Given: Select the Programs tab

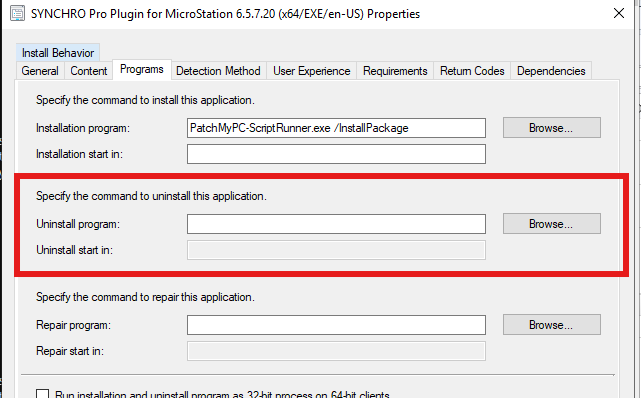Looking at the screenshot, I should 142,69.
